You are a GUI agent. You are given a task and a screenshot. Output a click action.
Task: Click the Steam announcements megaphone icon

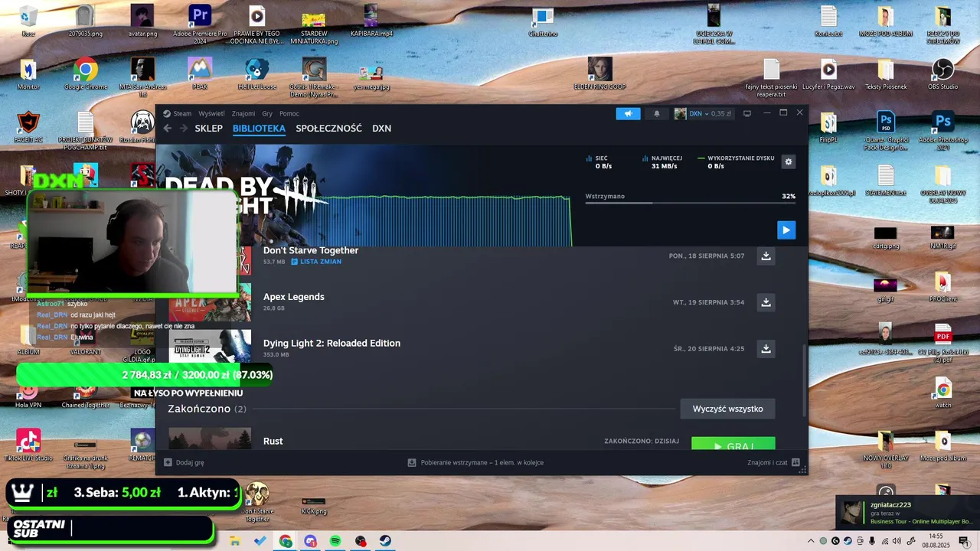(x=628, y=113)
